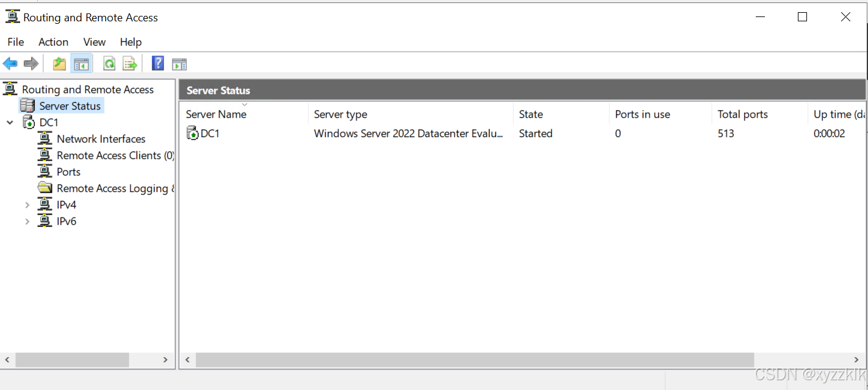Click the root node icon in tree
The height and width of the screenshot is (390, 868).
(x=10, y=89)
